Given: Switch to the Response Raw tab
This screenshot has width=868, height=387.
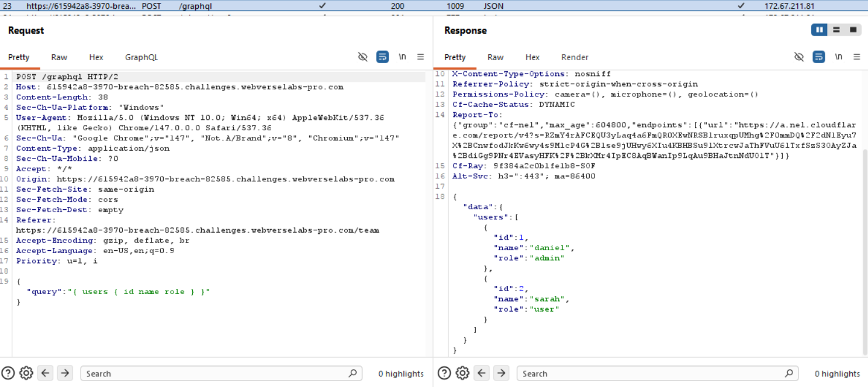Looking at the screenshot, I should [496, 57].
